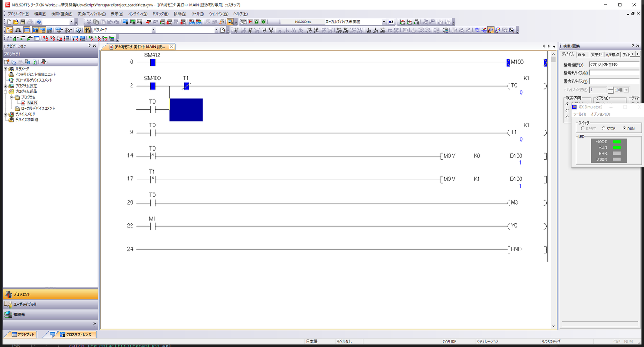Click the ユーザライブラリ navigation button
644x347 pixels.
(50, 304)
